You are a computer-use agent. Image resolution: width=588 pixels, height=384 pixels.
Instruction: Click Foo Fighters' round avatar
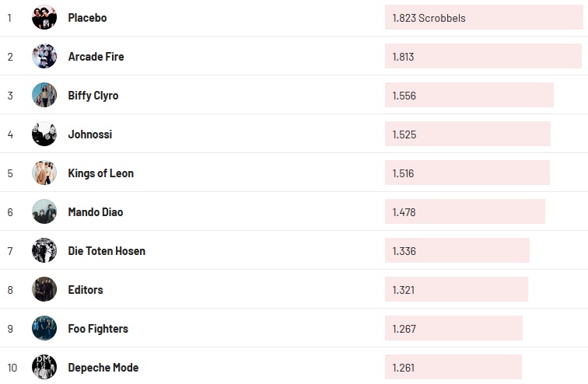(44, 328)
